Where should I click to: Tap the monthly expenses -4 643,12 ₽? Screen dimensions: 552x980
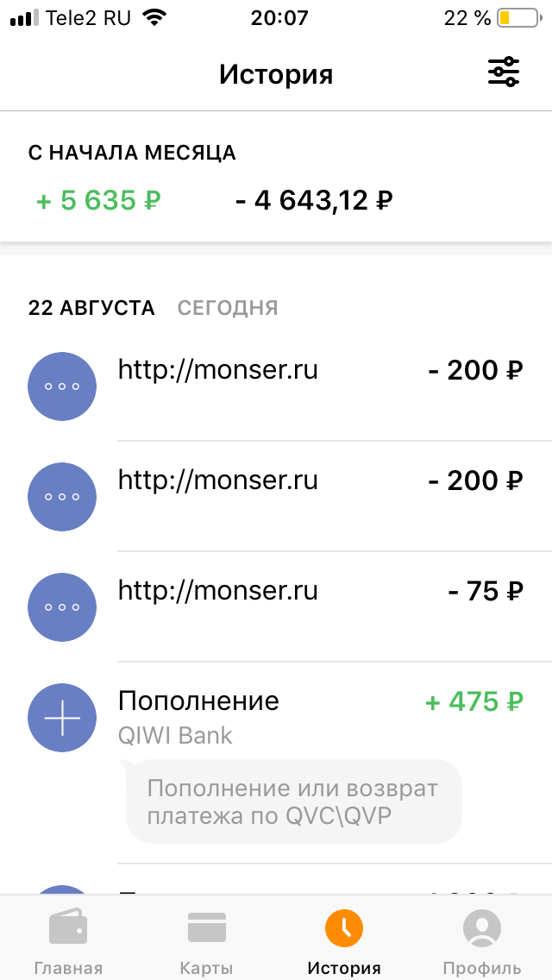point(314,201)
